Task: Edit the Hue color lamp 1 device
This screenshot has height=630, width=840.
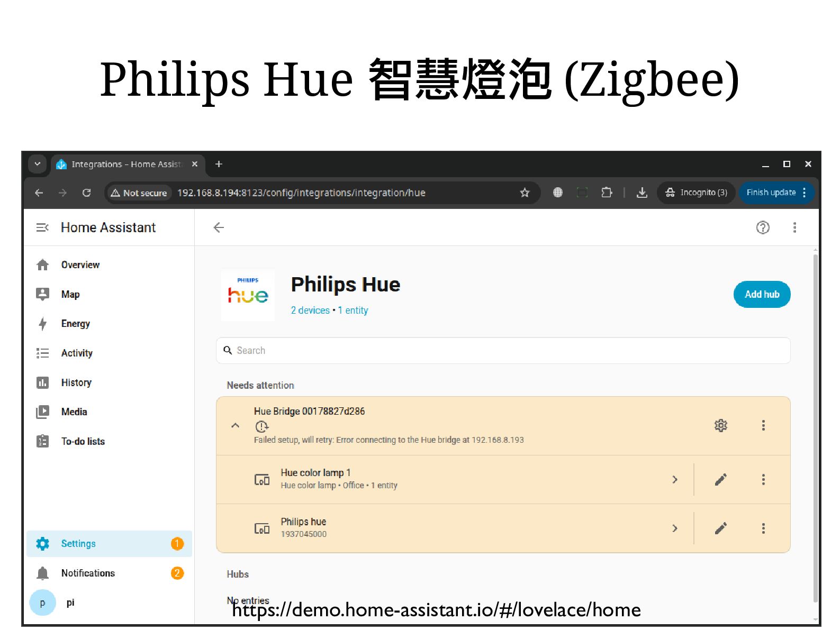Action: (x=720, y=480)
